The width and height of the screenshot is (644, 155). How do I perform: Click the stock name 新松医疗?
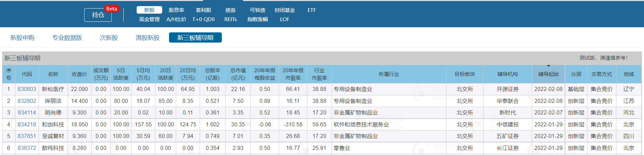pyautogui.click(x=53, y=89)
